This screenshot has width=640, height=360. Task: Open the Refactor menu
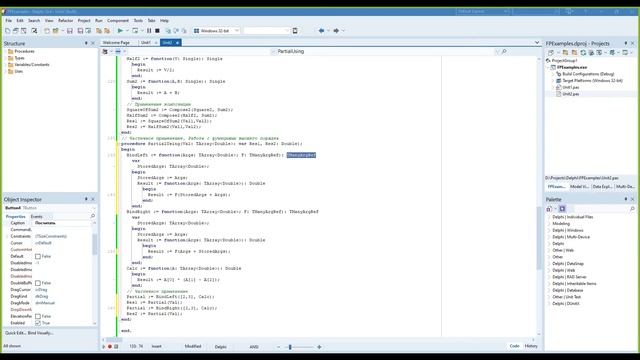[65, 20]
